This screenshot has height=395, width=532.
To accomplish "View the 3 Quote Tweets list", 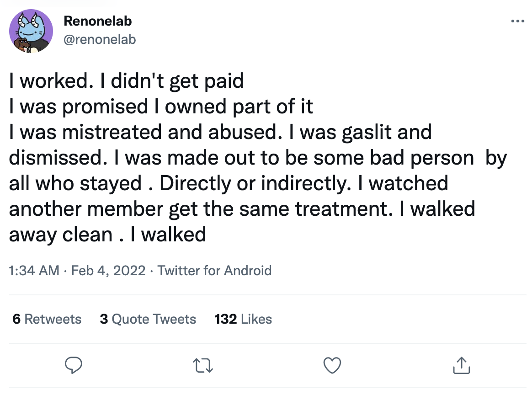I will [148, 319].
